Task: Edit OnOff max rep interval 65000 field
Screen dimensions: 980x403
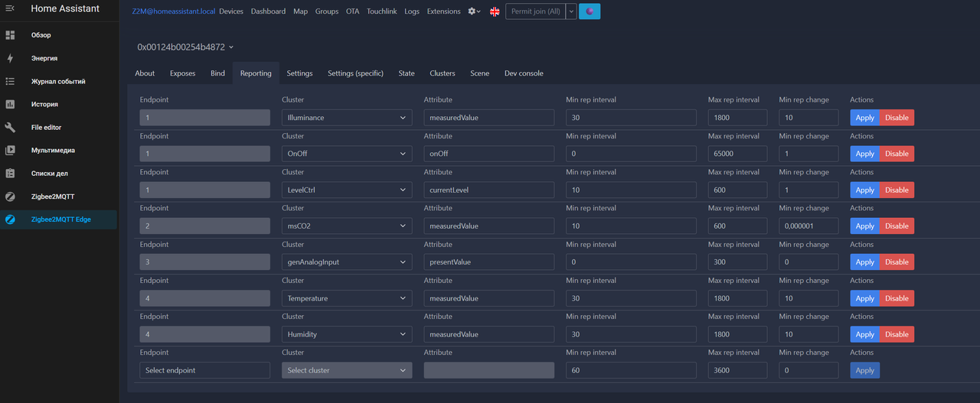Action: (x=738, y=154)
